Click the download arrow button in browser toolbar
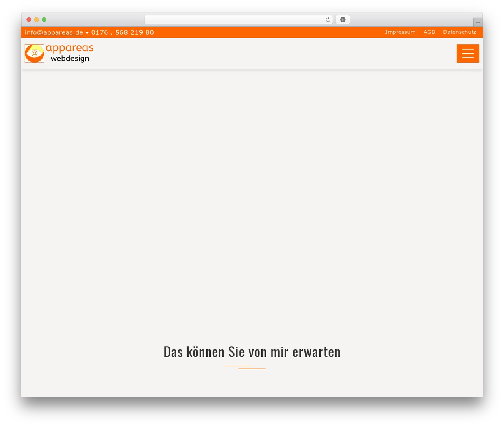The image size is (504, 427). pos(343,20)
